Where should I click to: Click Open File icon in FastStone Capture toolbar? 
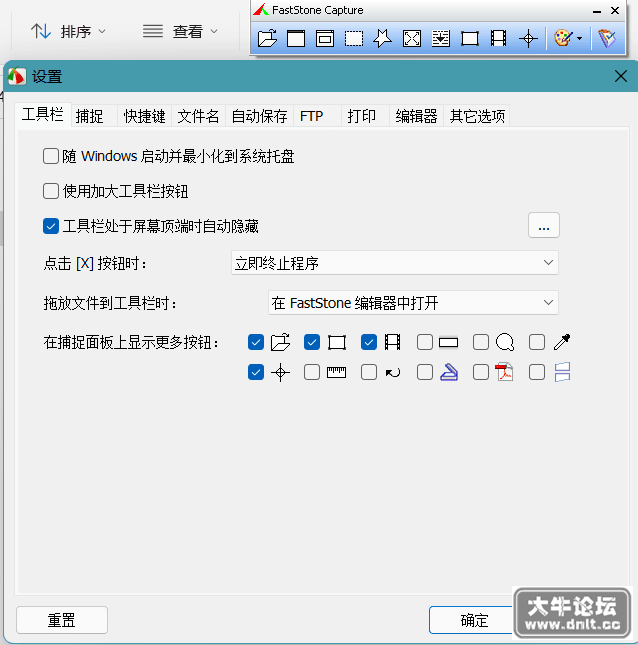(267, 39)
